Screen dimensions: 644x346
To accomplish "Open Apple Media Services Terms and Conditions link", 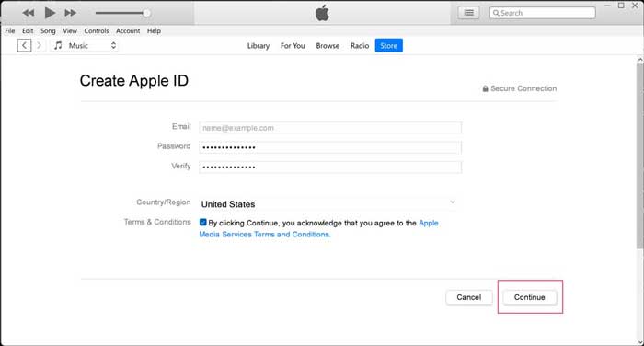I will (x=265, y=235).
